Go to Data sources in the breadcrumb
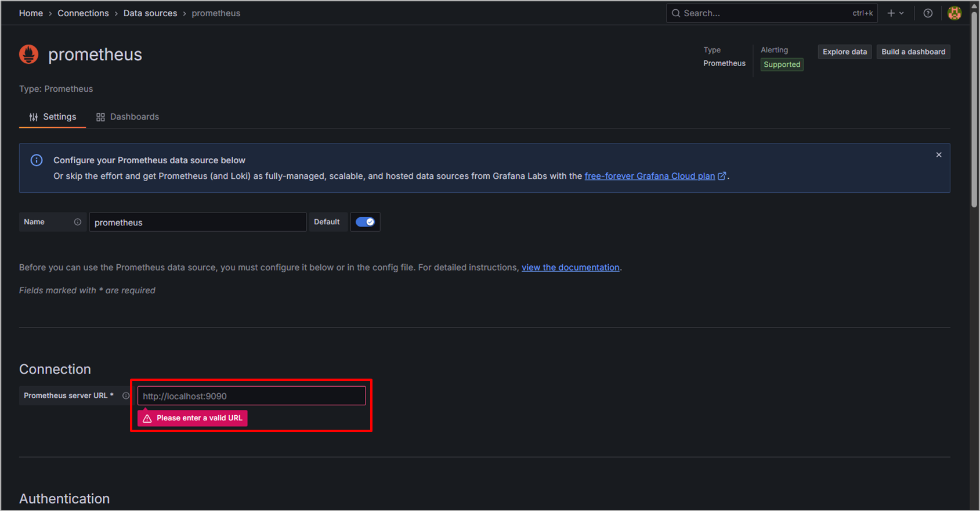 (150, 13)
